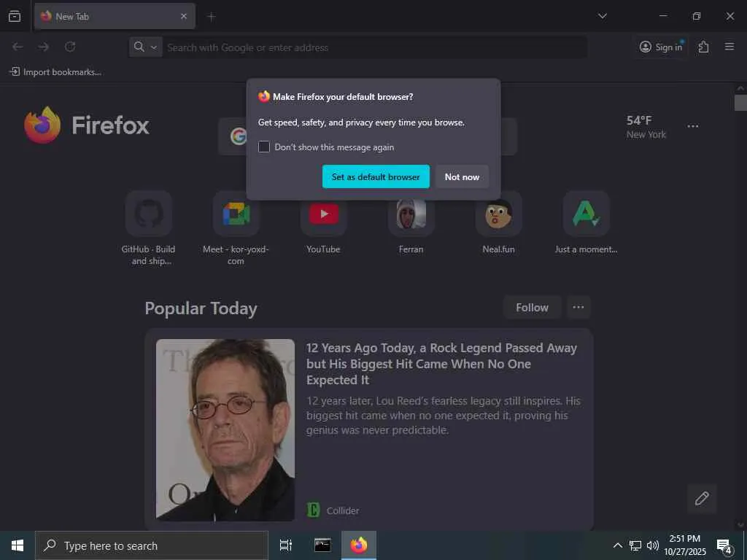The width and height of the screenshot is (747, 560).
Task: Open the Firefox application hamburger menu
Action: pos(729,47)
